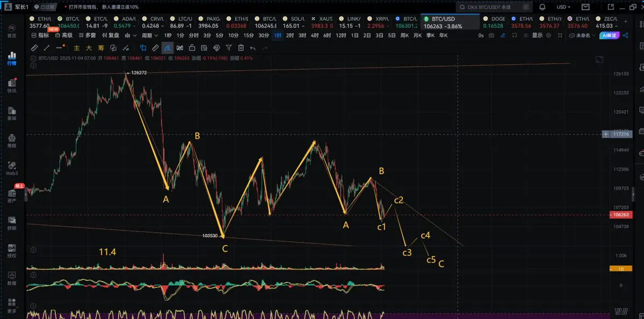This screenshot has height=319, width=644.
Task: Select the 1日 timeframe
Action: (355, 35)
